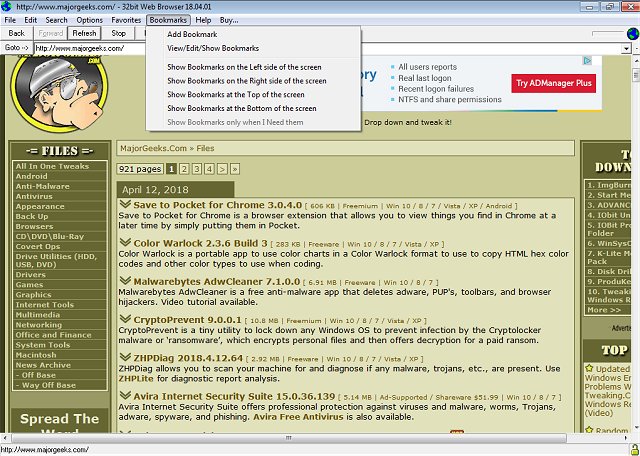Go to page 3 of files
Viewport: 640px width, 456px height.
coord(197,169)
